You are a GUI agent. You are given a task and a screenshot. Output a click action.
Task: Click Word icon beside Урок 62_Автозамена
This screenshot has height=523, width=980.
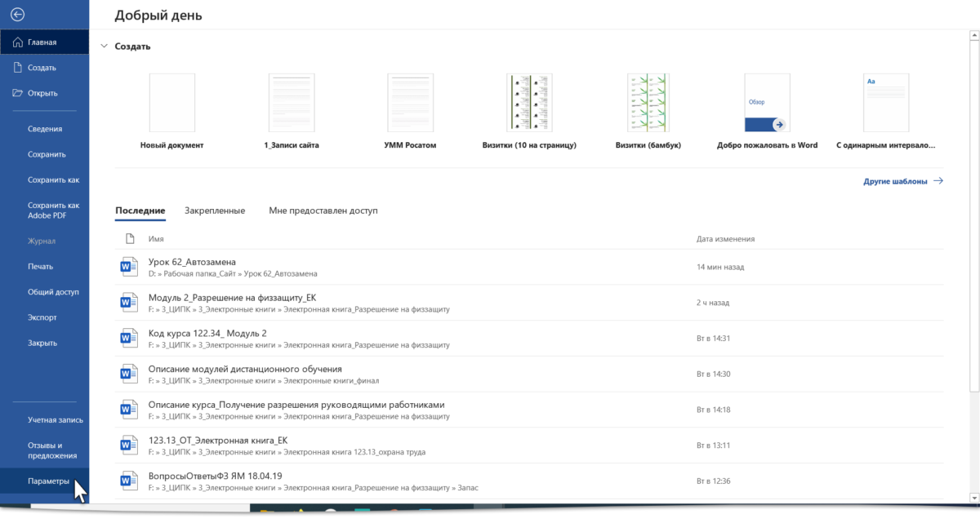[128, 267]
